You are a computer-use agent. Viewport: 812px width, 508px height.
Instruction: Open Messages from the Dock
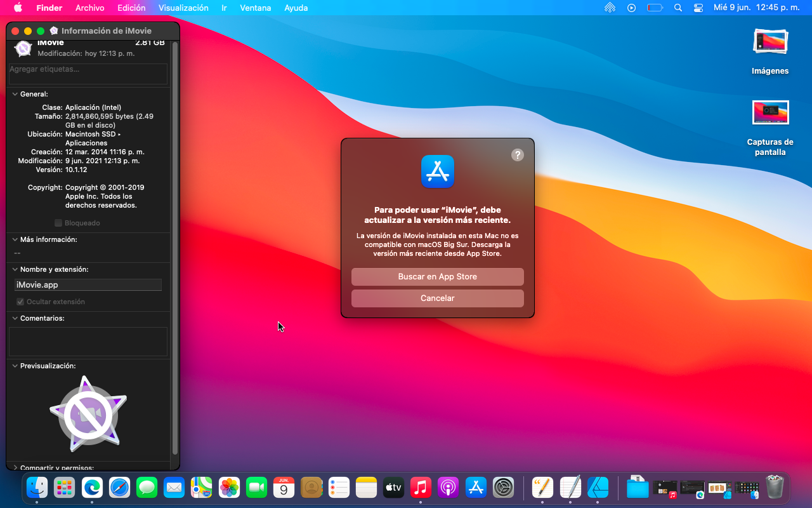pos(147,488)
